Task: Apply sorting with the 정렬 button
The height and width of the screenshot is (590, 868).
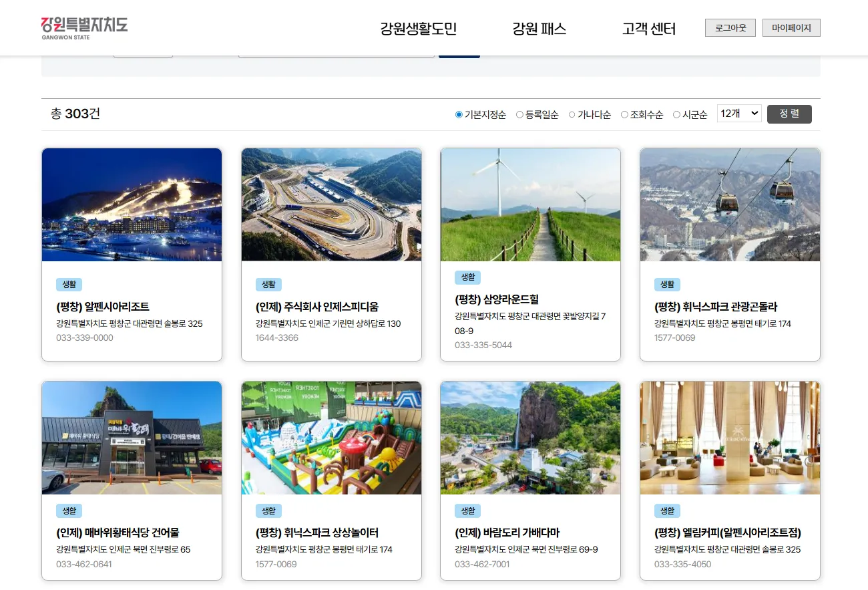Action: tap(789, 114)
